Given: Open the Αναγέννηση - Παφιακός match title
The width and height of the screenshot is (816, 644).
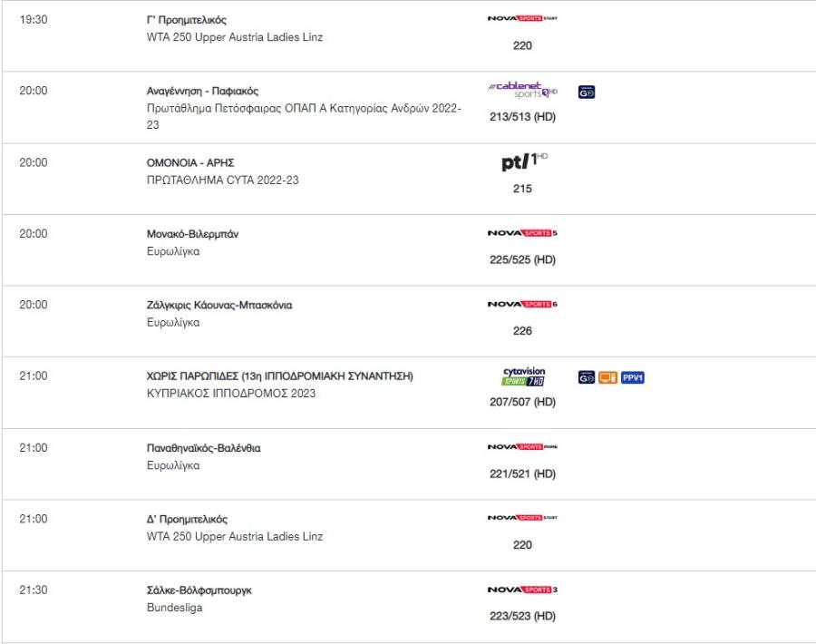Looking at the screenshot, I should (202, 91).
